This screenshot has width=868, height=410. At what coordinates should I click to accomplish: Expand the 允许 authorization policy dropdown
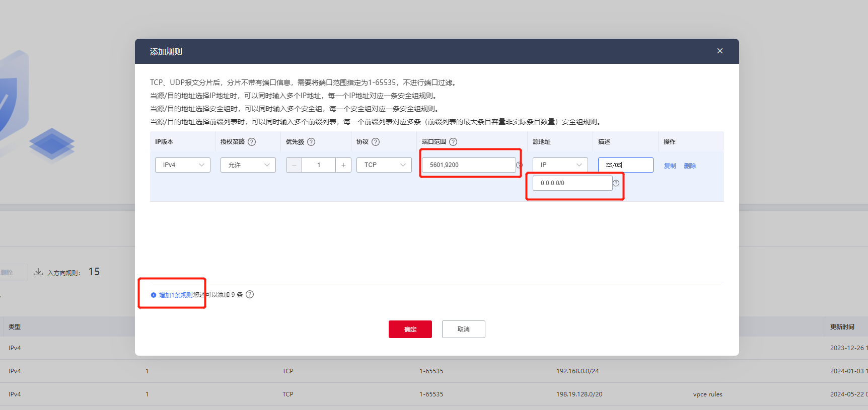248,165
